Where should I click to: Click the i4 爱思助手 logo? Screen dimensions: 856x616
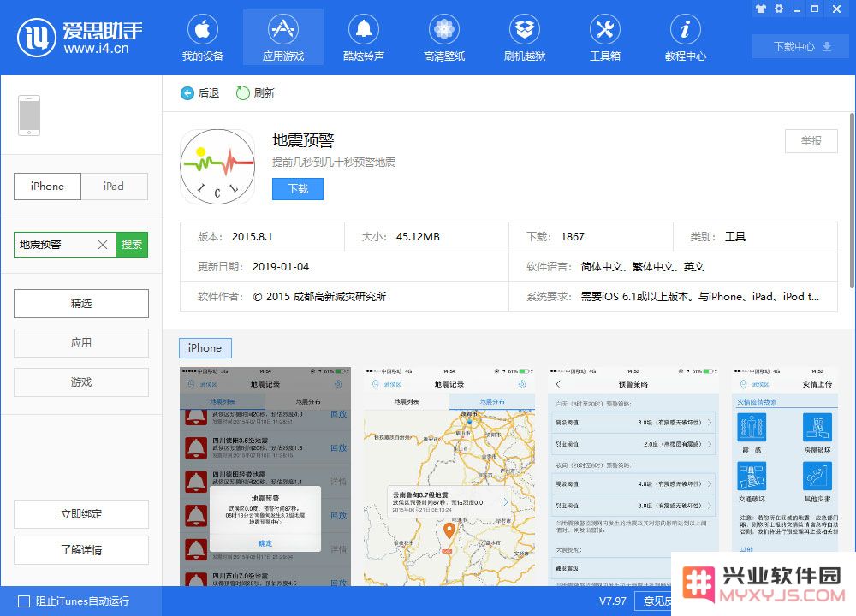(80, 37)
